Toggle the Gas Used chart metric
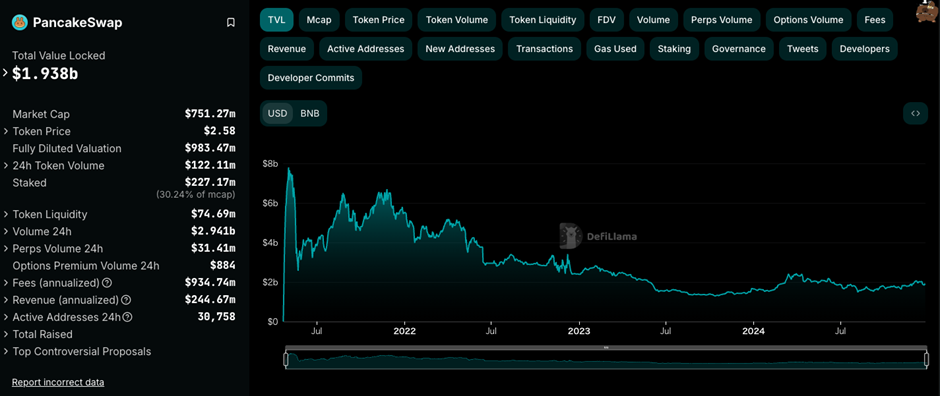940x396 pixels. tap(615, 49)
